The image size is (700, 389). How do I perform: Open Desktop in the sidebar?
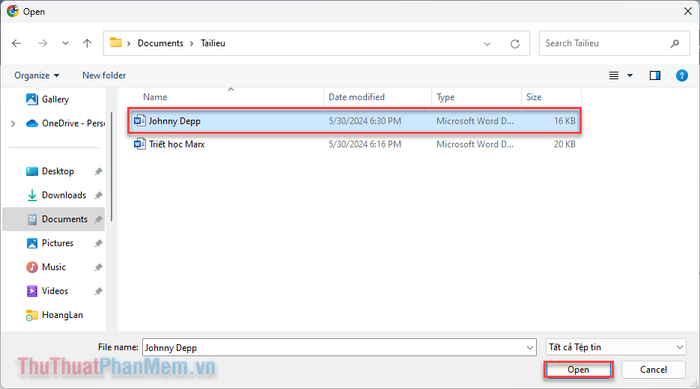(x=50, y=171)
